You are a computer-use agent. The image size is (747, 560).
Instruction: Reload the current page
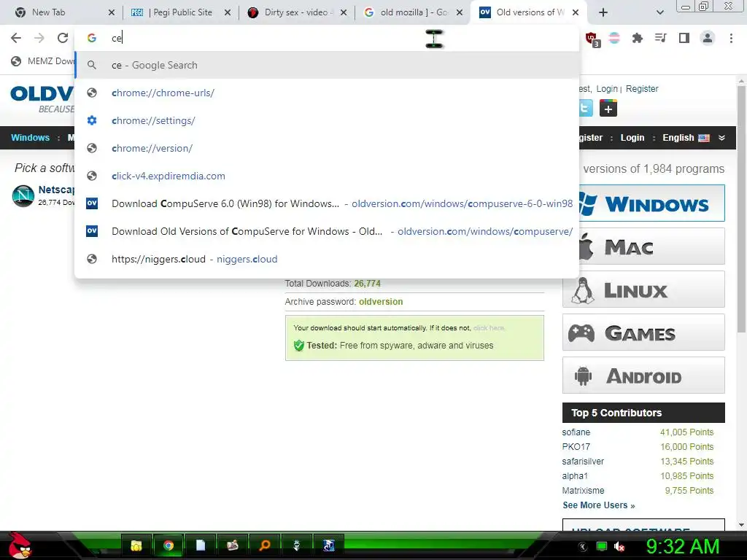(x=63, y=38)
